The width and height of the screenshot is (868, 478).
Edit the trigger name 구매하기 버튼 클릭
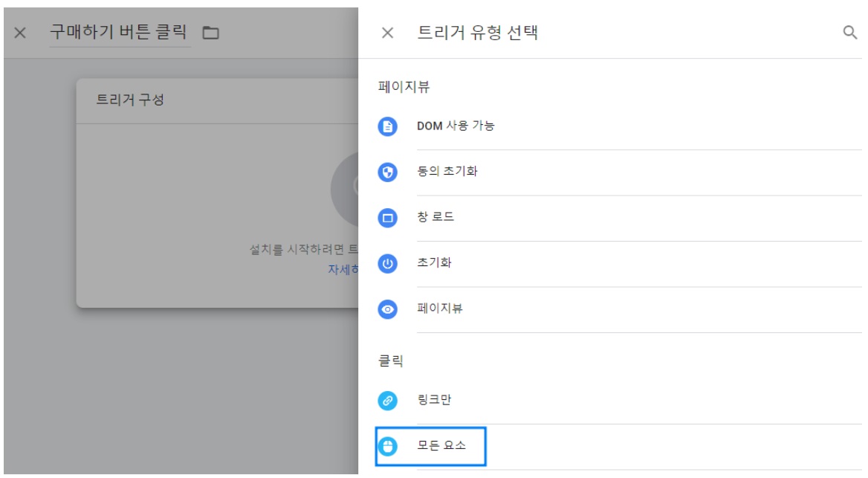[x=120, y=32]
